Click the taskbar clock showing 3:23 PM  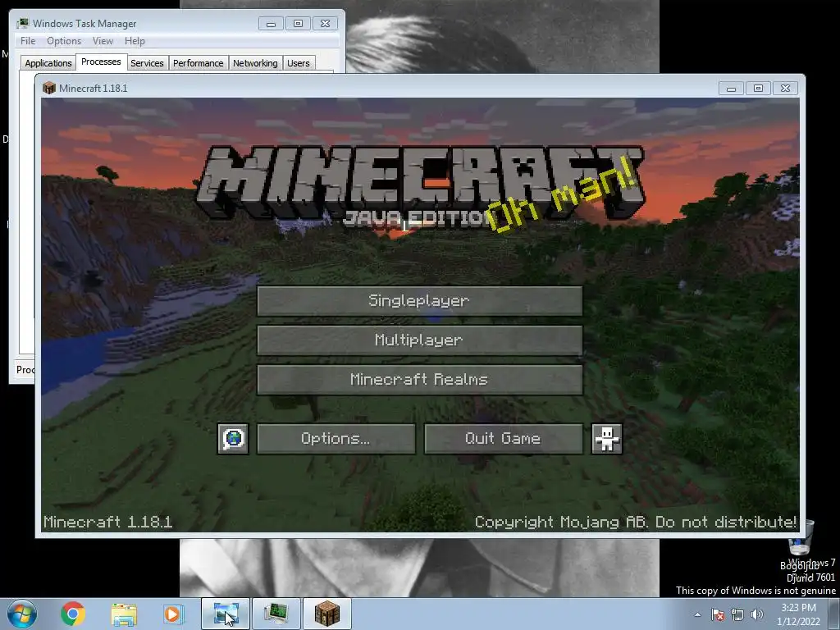(x=798, y=614)
